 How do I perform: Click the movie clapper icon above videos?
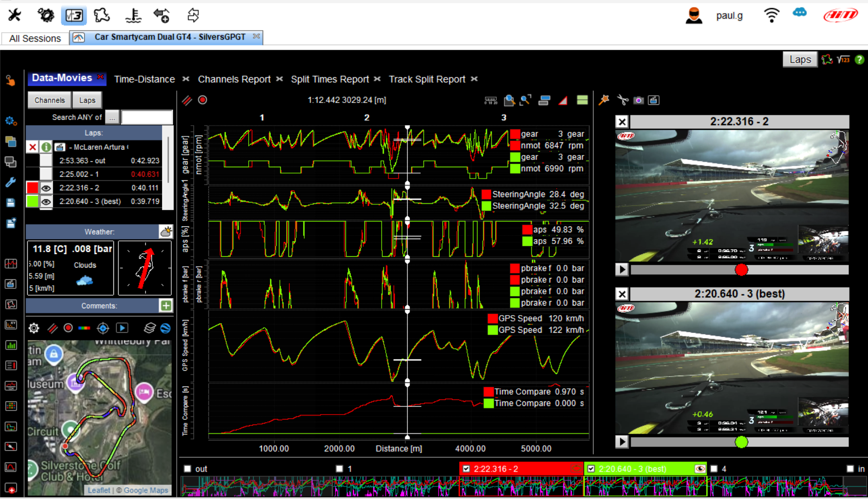pyautogui.click(x=654, y=100)
